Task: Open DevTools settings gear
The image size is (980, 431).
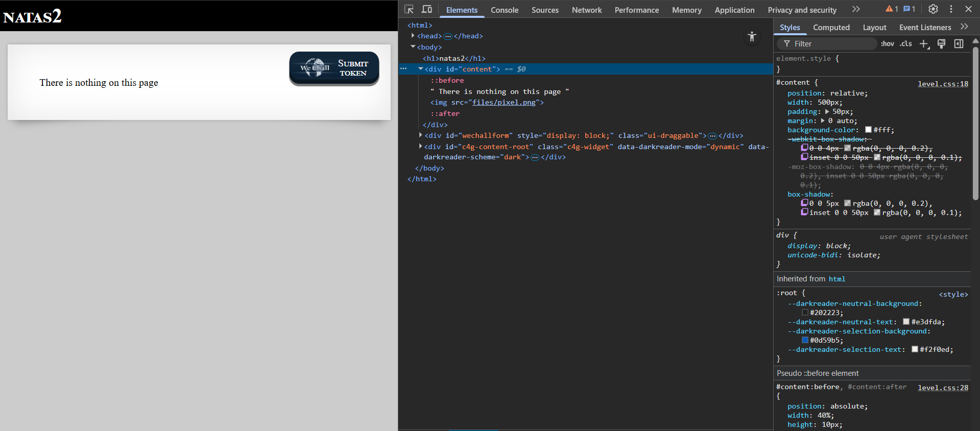Action: pyautogui.click(x=933, y=9)
